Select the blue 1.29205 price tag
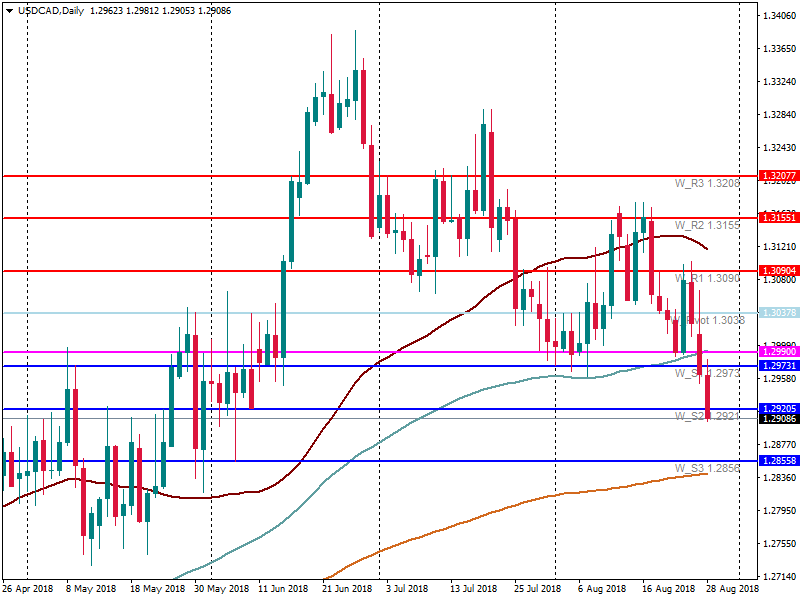Image resolution: width=800 pixels, height=600 pixels. coord(778,409)
